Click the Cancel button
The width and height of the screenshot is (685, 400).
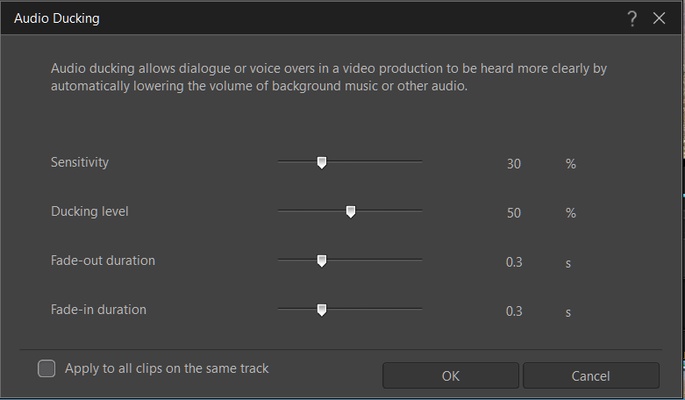tap(590, 375)
